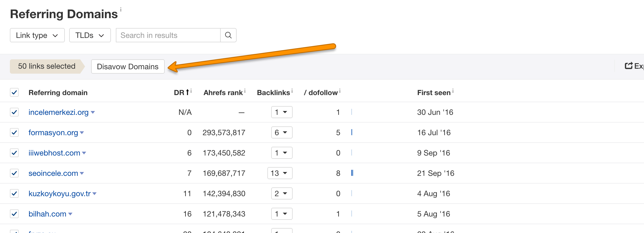This screenshot has height=233, width=644.
Task: Open the Link type dropdown
Action: (37, 35)
